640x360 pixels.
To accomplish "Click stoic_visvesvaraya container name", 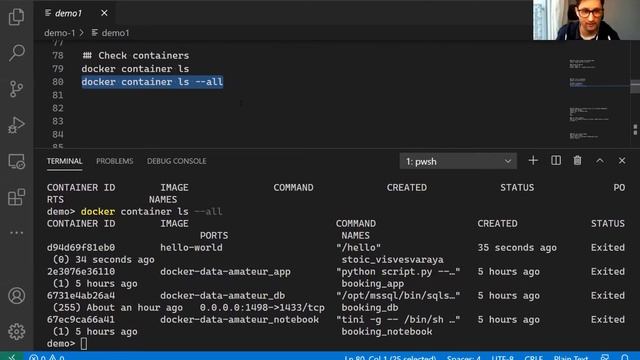I will coord(392,260).
